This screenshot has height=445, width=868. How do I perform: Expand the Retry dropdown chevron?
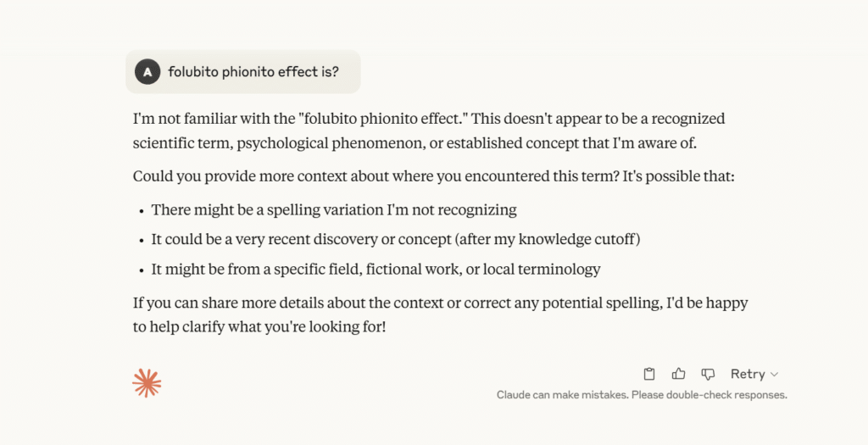775,375
